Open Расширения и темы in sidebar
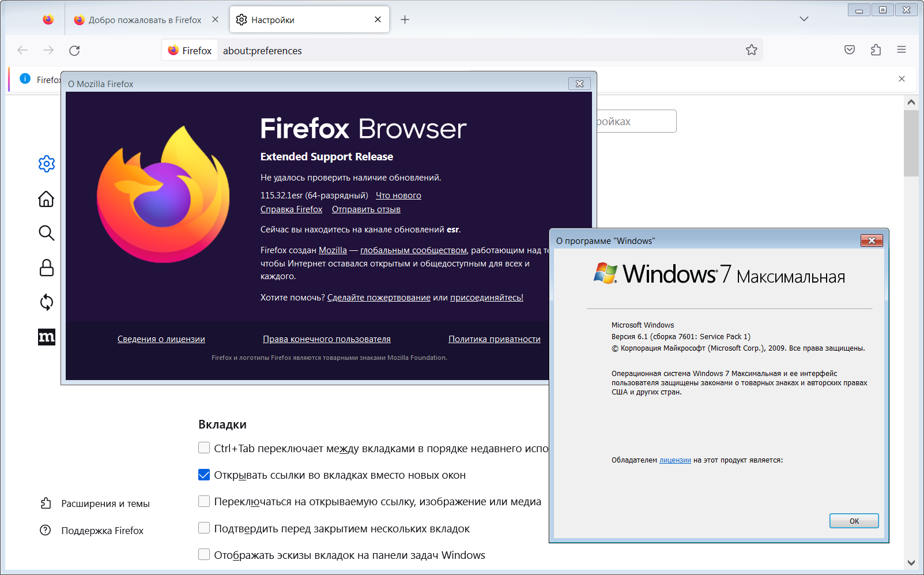924x575 pixels. click(x=105, y=503)
